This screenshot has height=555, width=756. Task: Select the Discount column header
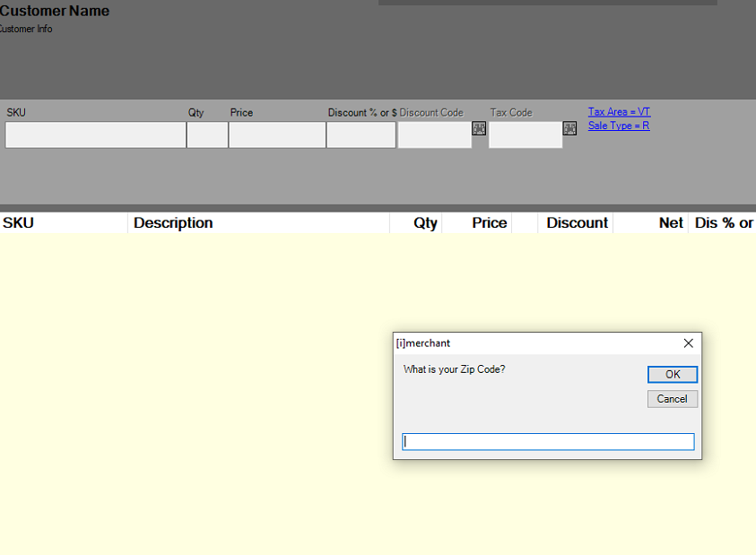pyautogui.click(x=575, y=222)
